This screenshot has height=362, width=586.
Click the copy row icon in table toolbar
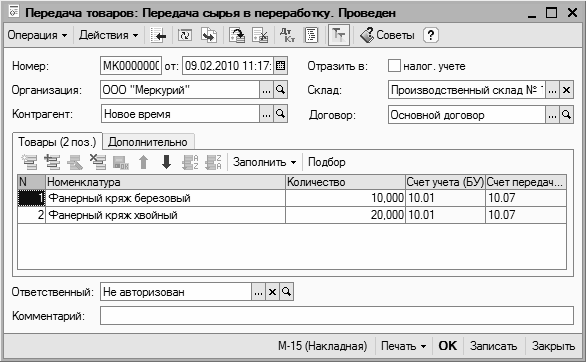(x=52, y=162)
